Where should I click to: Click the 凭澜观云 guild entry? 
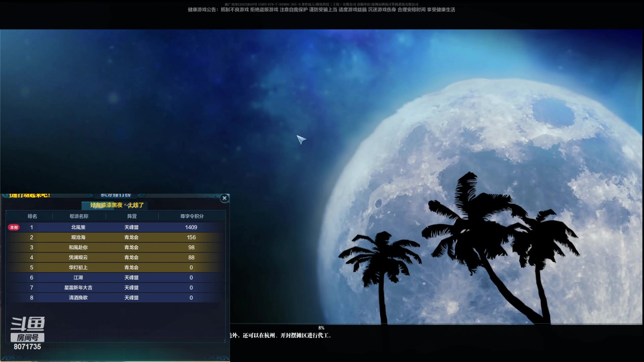[78, 257]
